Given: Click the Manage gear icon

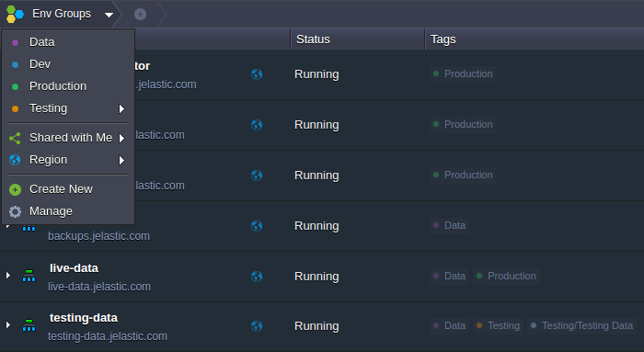Looking at the screenshot, I should tap(16, 211).
